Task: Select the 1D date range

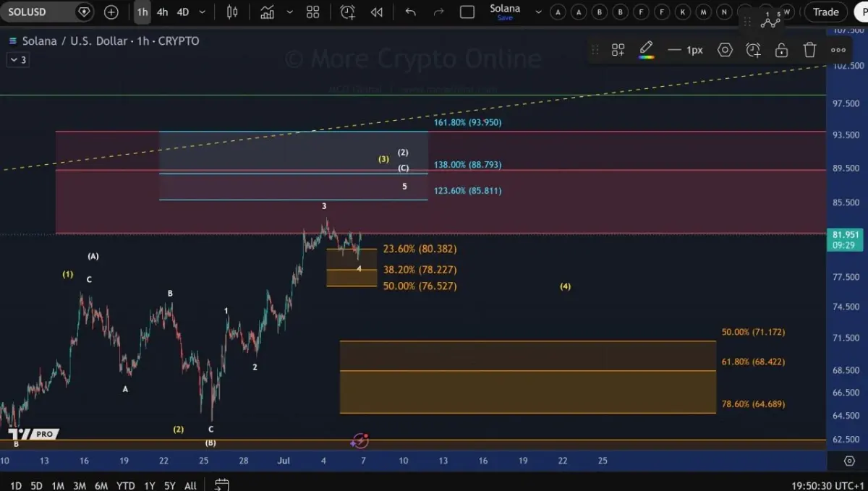Action: 15,485
